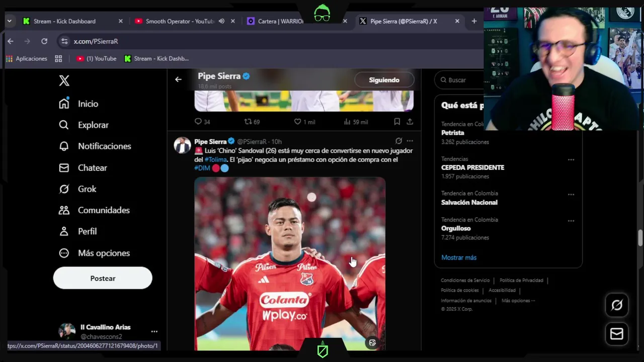Click image edit icon on photo corner
Screen dimensions: 644x362
click(x=372, y=343)
